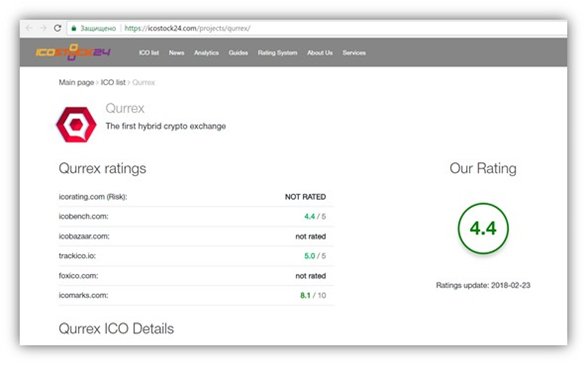587x365 pixels.
Task: Click the URL address bar field
Action: pyautogui.click(x=316, y=28)
